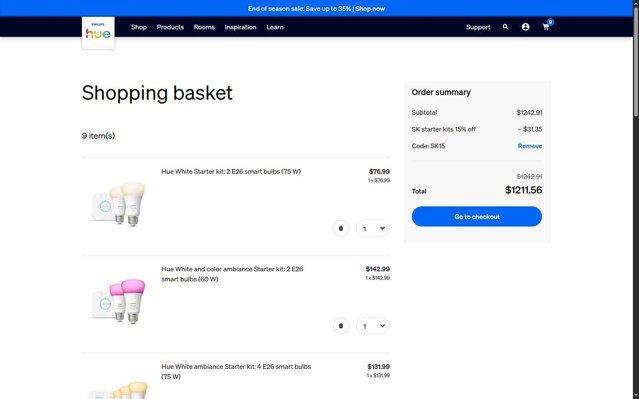Viewport: 639px width, 399px height.
Task: Remove the SK15 promo code
Action: [530, 146]
